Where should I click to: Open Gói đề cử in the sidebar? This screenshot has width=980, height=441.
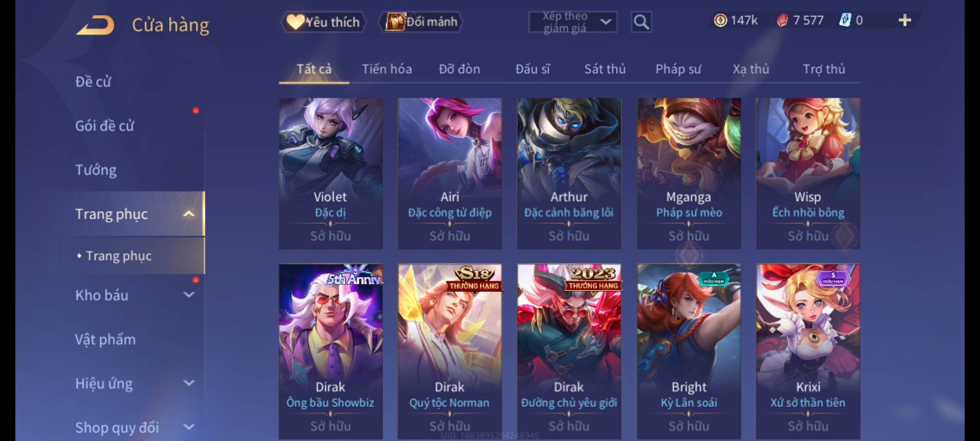(x=105, y=126)
